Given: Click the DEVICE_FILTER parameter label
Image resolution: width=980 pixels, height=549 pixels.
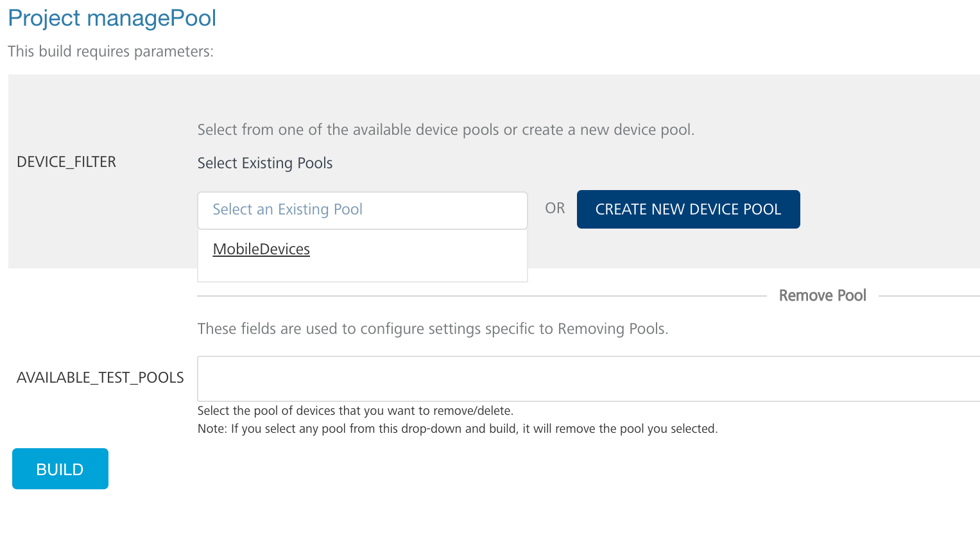Looking at the screenshot, I should [x=67, y=162].
